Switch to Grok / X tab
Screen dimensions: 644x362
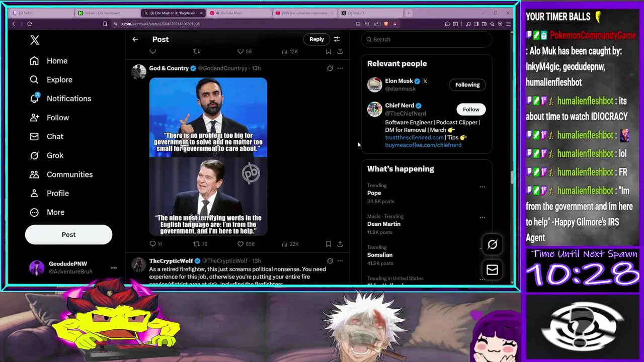click(x=370, y=13)
